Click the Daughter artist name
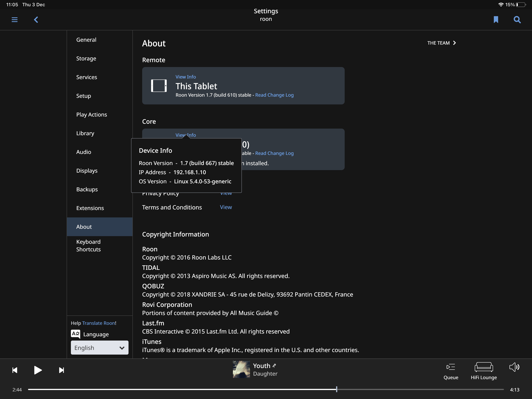Image resolution: width=532 pixels, height=399 pixels. [265, 374]
